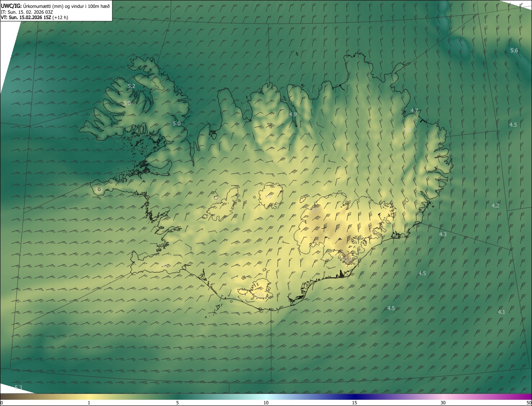The width and height of the screenshot is (532, 406).
Task: Click the 4.3 value label on map
Action: coord(443,235)
